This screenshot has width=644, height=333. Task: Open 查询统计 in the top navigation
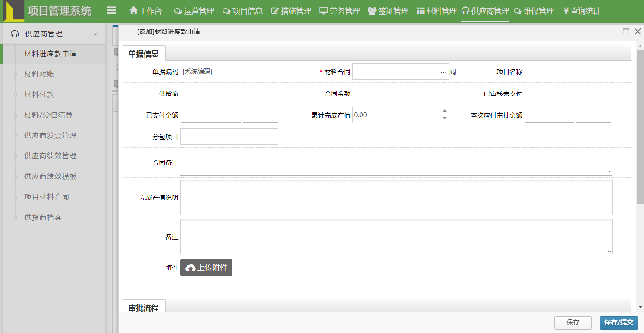(x=582, y=11)
